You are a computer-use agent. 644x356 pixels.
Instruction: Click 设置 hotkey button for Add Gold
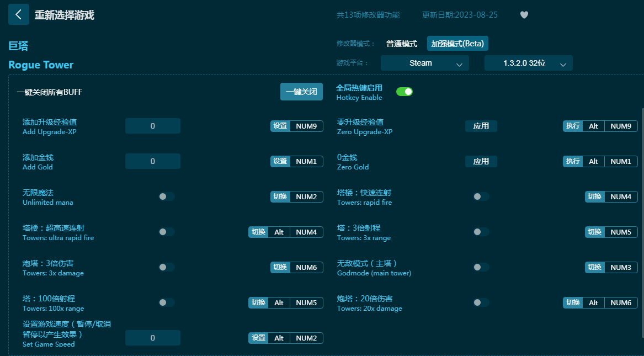tap(280, 161)
